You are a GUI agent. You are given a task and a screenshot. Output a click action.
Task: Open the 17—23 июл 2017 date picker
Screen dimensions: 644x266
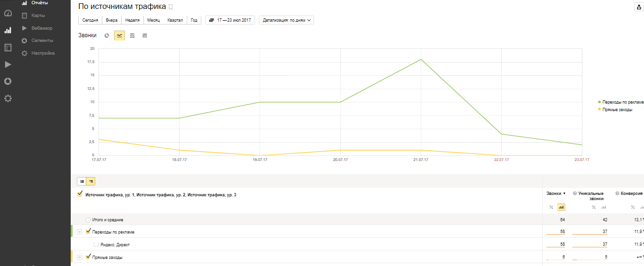pos(230,20)
